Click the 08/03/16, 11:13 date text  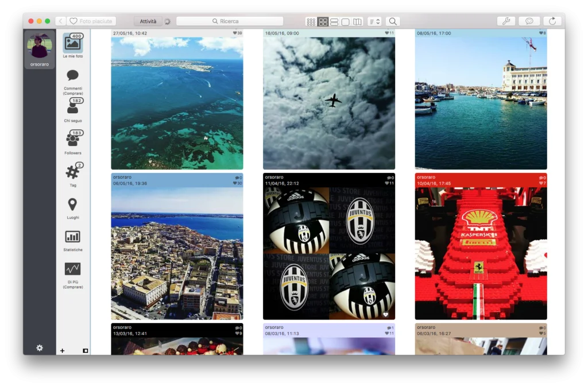click(282, 333)
